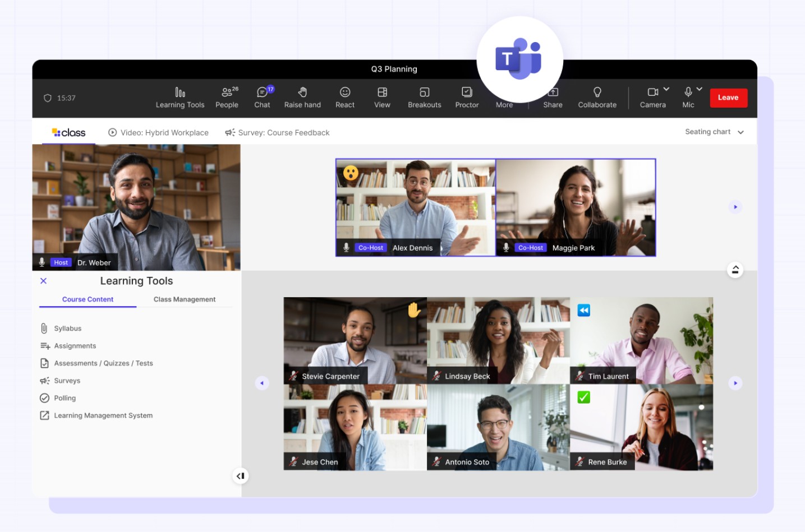
Task: Open Surveys in Course Content
Action: click(x=60, y=381)
